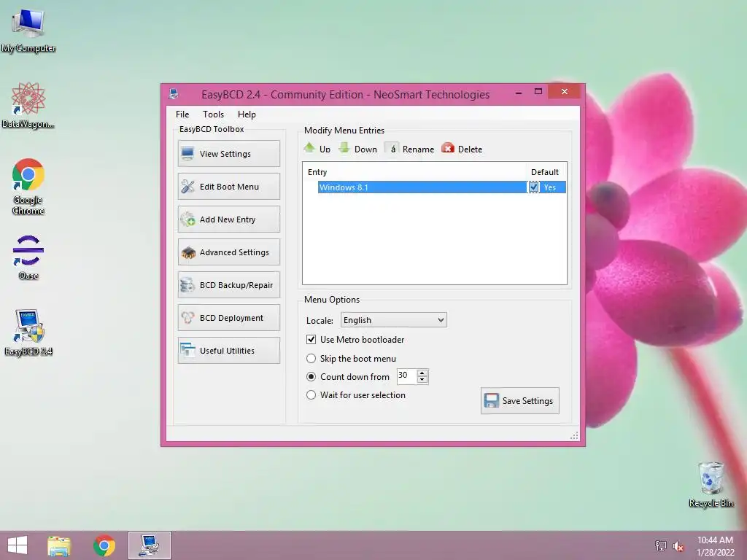Select EasyBCD 2.4 desktop shortcut
Screen dimensions: 747x560
(28, 332)
